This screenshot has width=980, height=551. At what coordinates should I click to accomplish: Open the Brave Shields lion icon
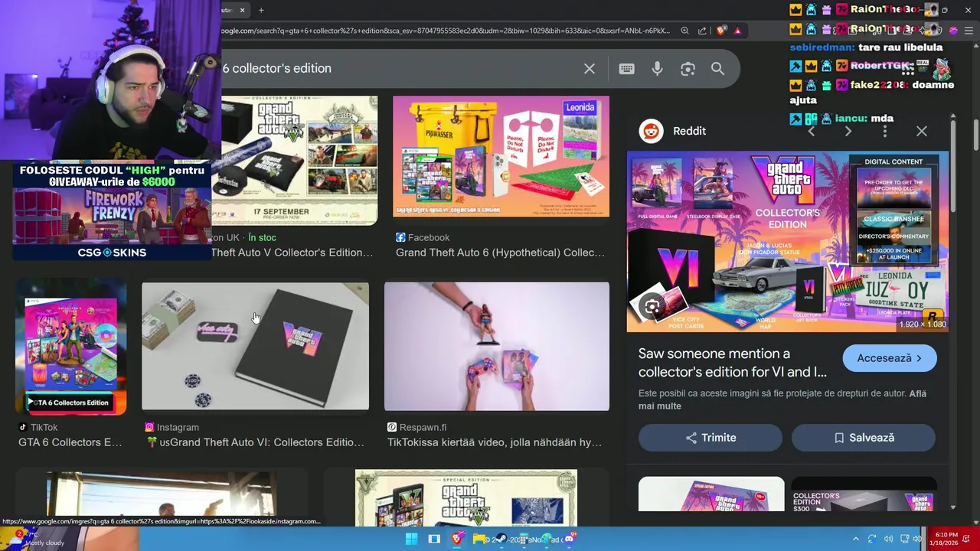pos(720,31)
